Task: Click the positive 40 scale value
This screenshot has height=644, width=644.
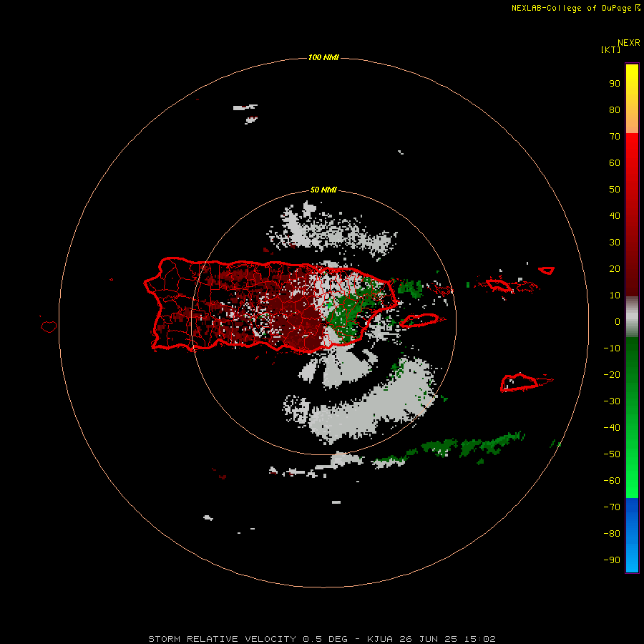Action: [x=615, y=216]
